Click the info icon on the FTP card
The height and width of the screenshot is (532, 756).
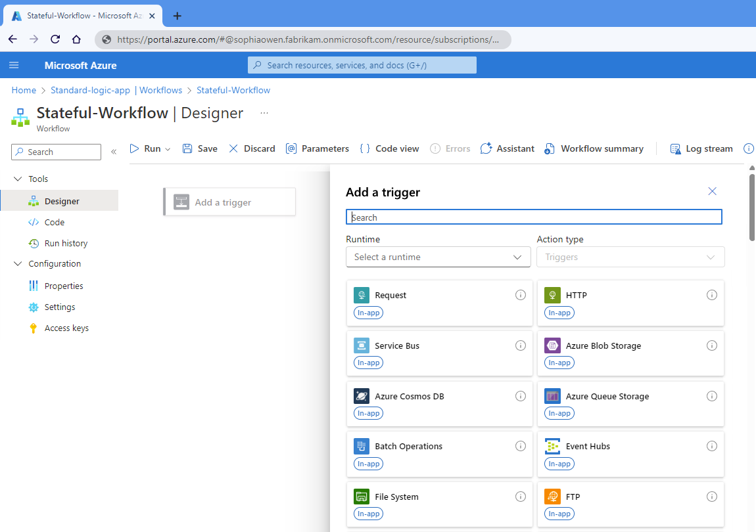point(712,497)
